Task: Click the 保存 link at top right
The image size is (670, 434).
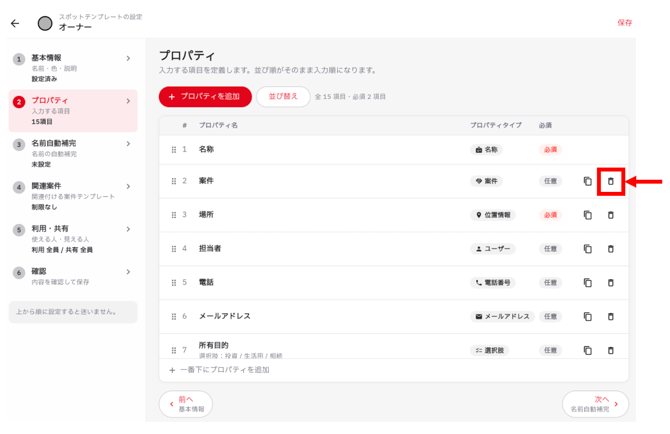Action: pyautogui.click(x=624, y=23)
